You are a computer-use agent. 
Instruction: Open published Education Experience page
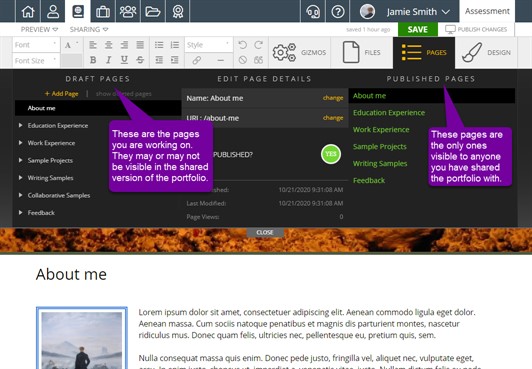(x=389, y=113)
